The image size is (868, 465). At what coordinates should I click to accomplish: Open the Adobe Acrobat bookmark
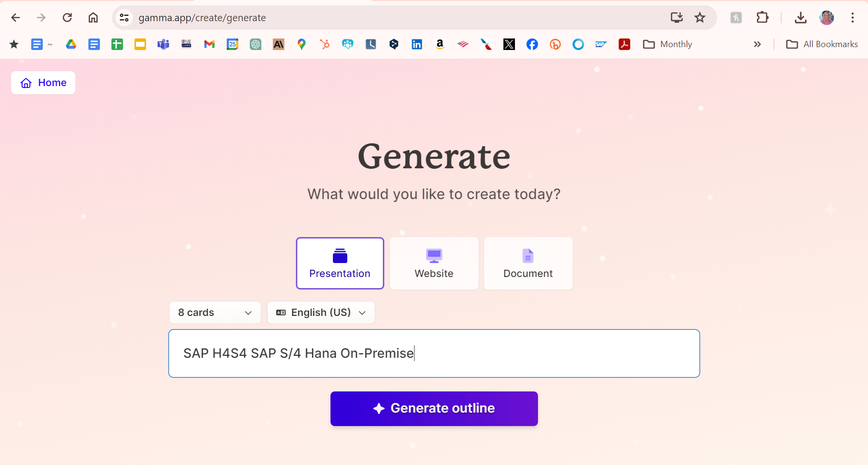(624, 44)
